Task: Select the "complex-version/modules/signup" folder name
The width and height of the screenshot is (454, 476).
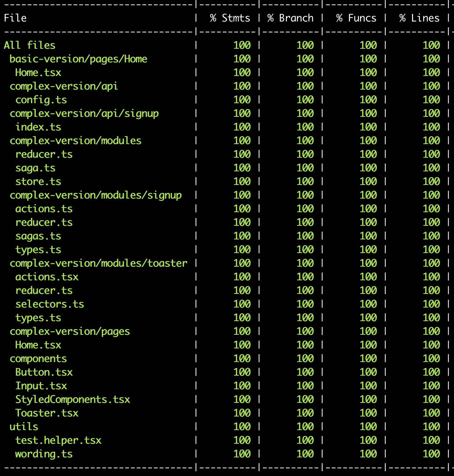Action: point(96,195)
